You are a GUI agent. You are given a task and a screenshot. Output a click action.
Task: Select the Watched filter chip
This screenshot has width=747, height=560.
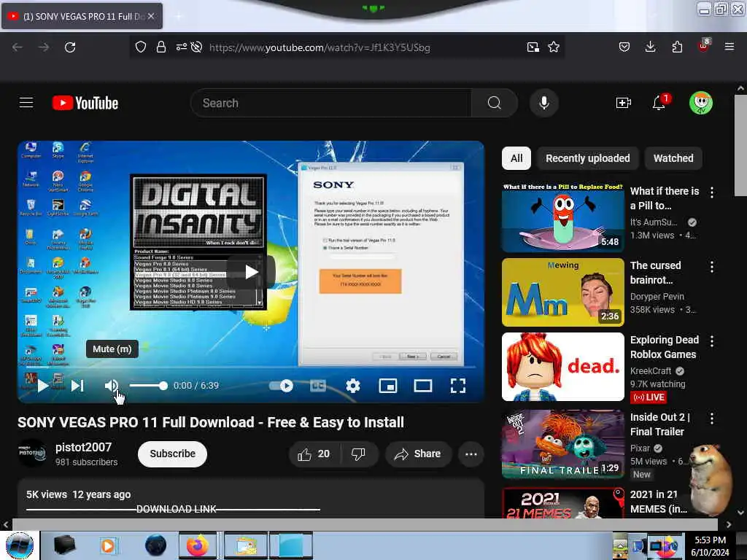(x=673, y=158)
